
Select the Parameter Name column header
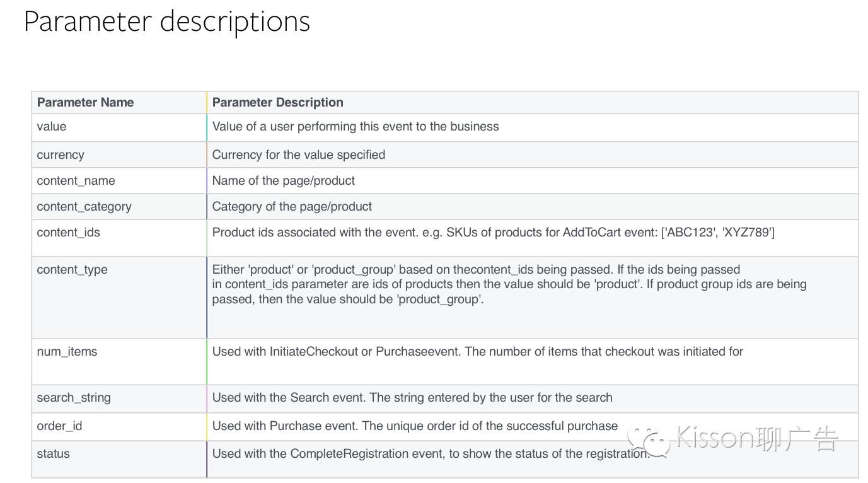(85, 102)
